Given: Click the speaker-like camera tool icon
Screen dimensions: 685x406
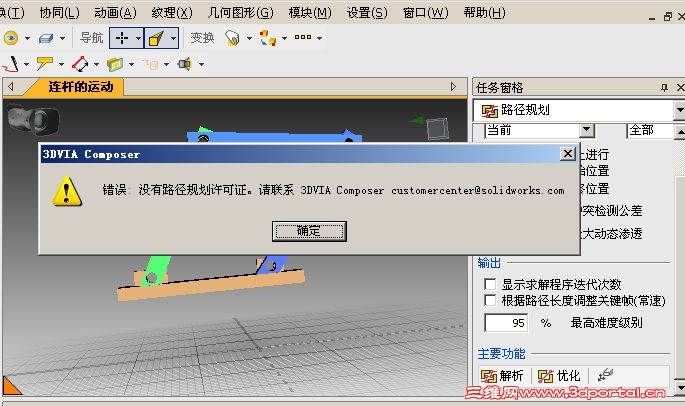Looking at the screenshot, I should pos(185,64).
